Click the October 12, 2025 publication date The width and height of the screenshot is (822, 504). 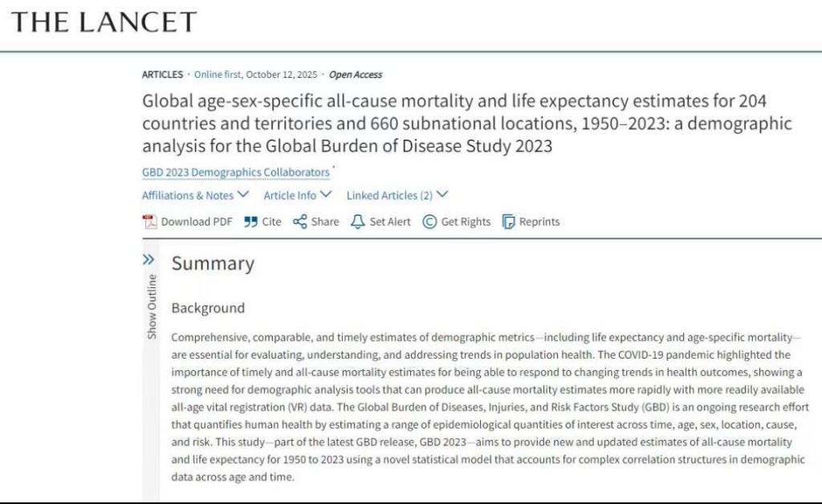coord(281,75)
